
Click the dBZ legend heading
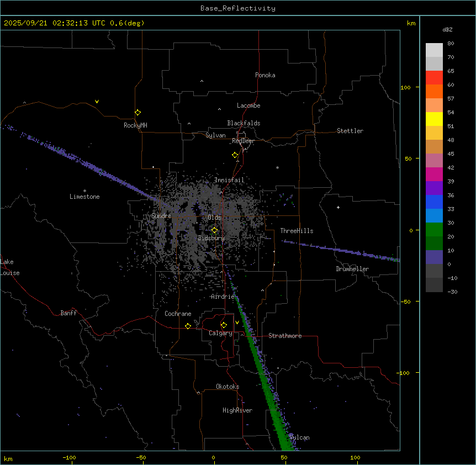(448, 30)
